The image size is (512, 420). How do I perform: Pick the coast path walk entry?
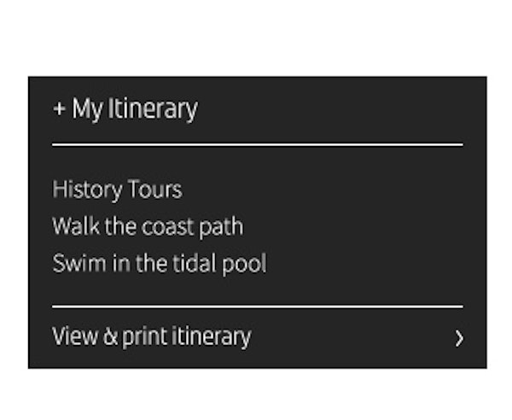[x=148, y=226]
